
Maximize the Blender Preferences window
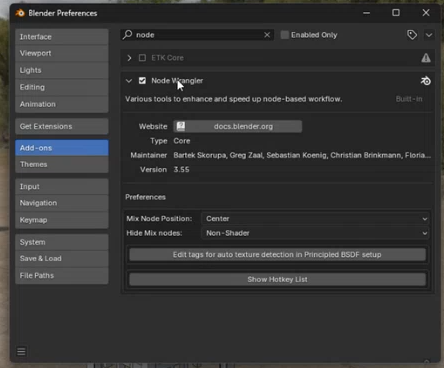click(396, 13)
